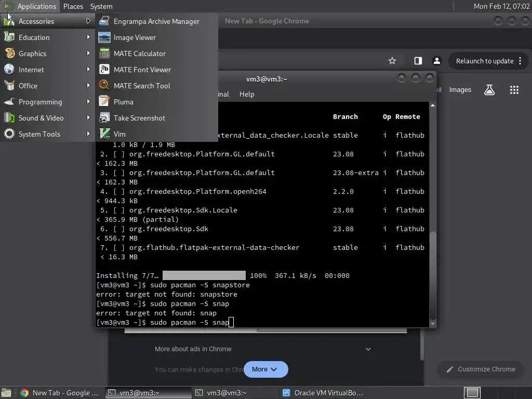This screenshot has width=532, height=399.
Task: Click 'org.freedesktop.Platform.openh264' terminal row
Action: coord(197,191)
